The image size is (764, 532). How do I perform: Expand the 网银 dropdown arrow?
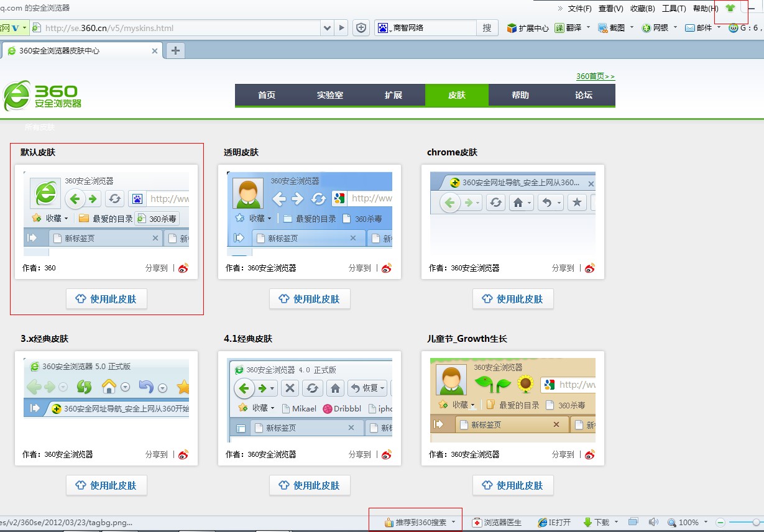[x=675, y=27]
